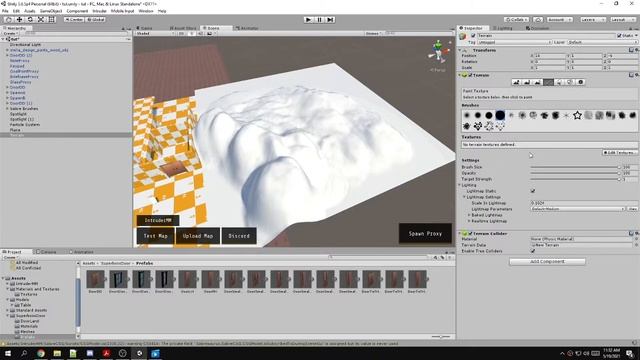Adjust the Brush Size slider
The width and height of the screenshot is (640, 360).
click(575, 167)
